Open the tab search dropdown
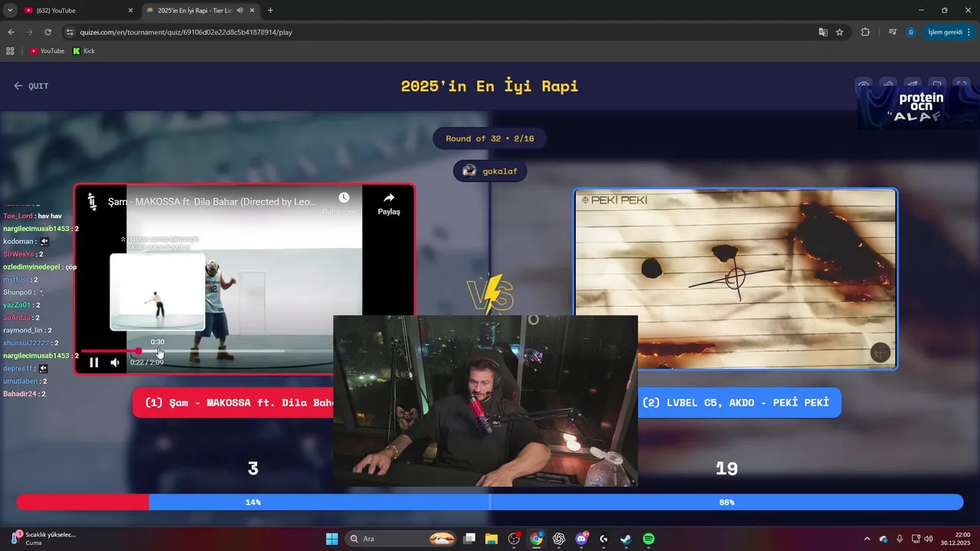This screenshot has width=980, height=551. (x=10, y=11)
